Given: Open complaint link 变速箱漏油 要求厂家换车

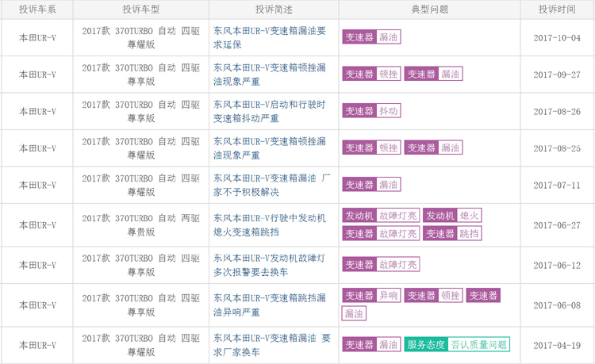Looking at the screenshot, I should (x=271, y=345).
